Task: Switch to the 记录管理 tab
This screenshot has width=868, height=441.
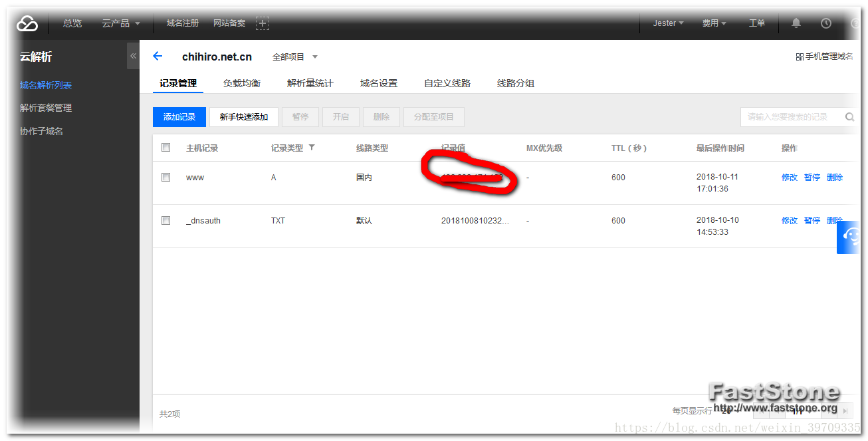Action: click(178, 83)
